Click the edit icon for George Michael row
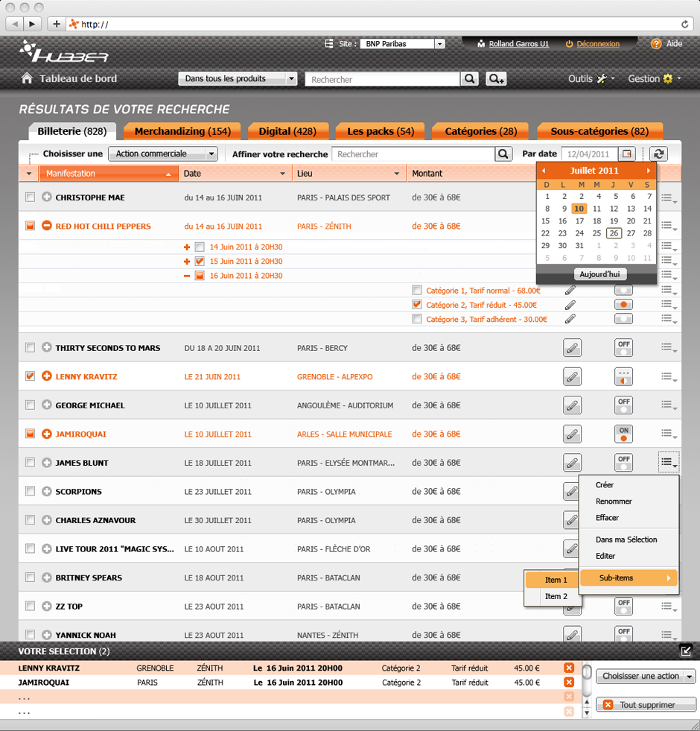The image size is (700, 731). pos(573,405)
